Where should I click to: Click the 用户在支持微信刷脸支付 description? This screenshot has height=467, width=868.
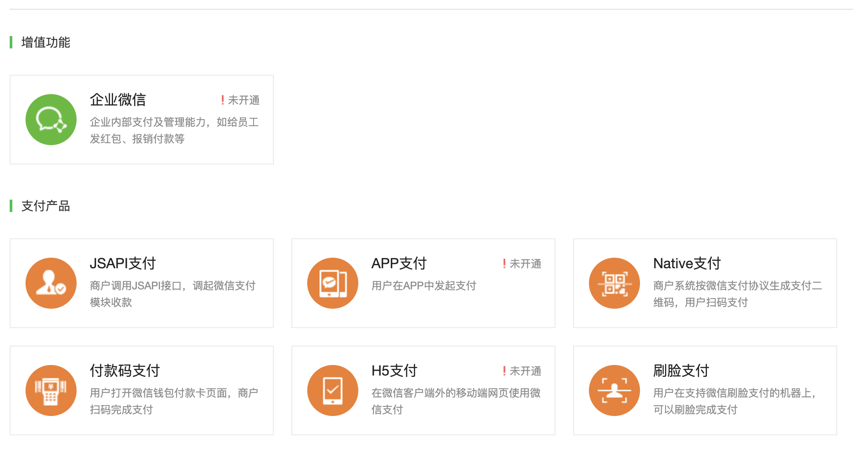point(735,401)
